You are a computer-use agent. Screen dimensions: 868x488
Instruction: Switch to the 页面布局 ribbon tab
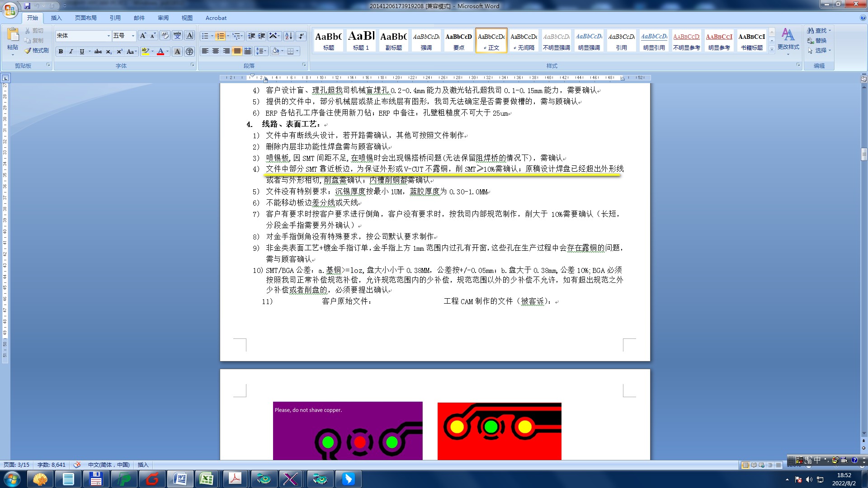85,18
